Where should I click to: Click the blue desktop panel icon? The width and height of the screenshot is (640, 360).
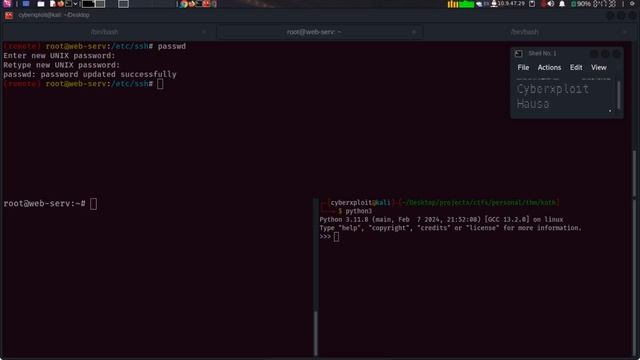26,4
